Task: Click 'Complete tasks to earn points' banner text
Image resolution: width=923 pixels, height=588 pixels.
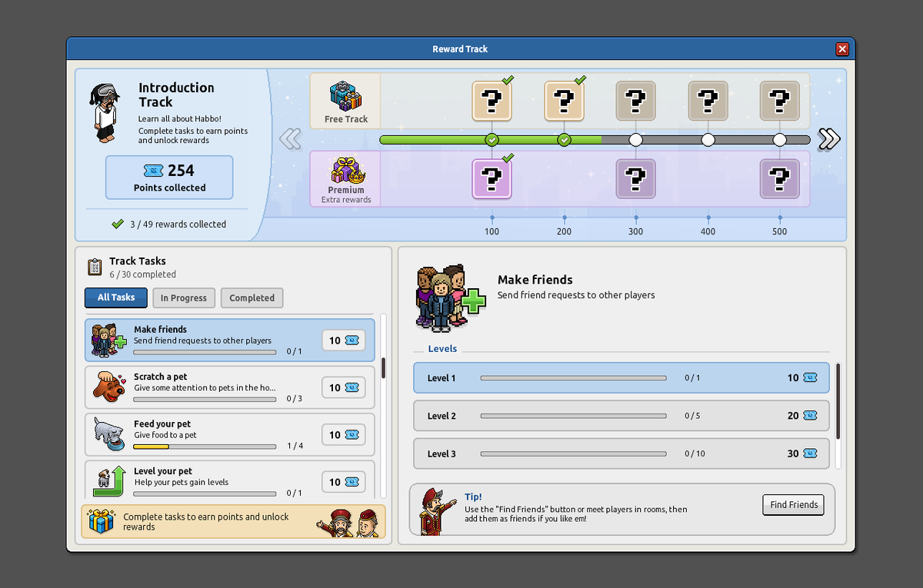Action: (x=206, y=522)
